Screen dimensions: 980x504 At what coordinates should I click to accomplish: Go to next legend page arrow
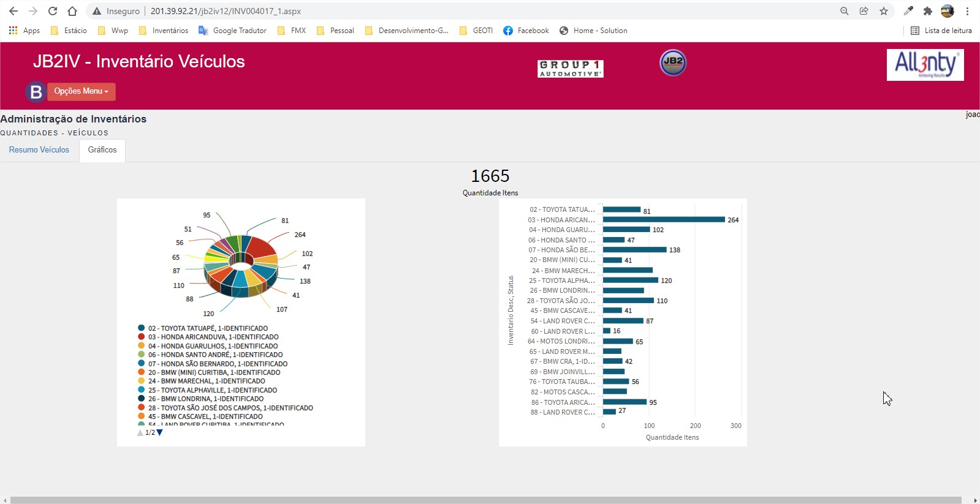(160, 432)
